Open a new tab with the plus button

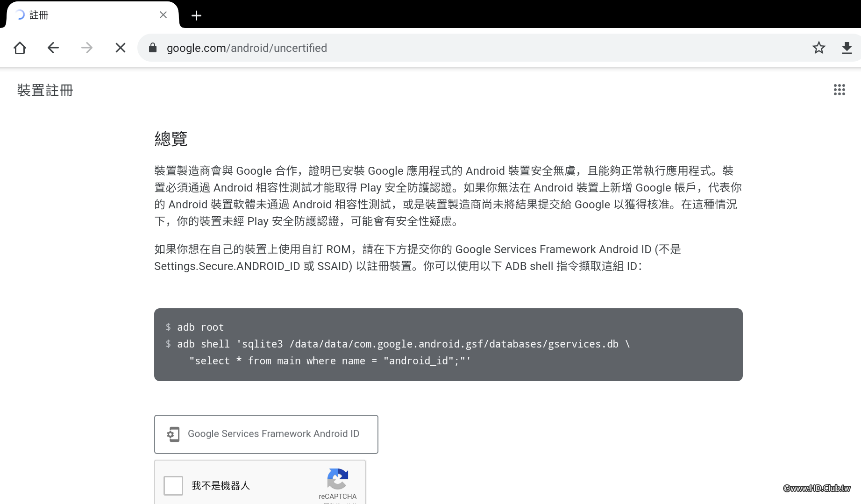pos(197,15)
